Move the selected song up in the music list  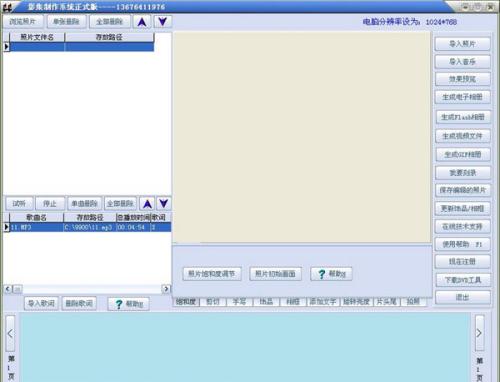coord(147,203)
